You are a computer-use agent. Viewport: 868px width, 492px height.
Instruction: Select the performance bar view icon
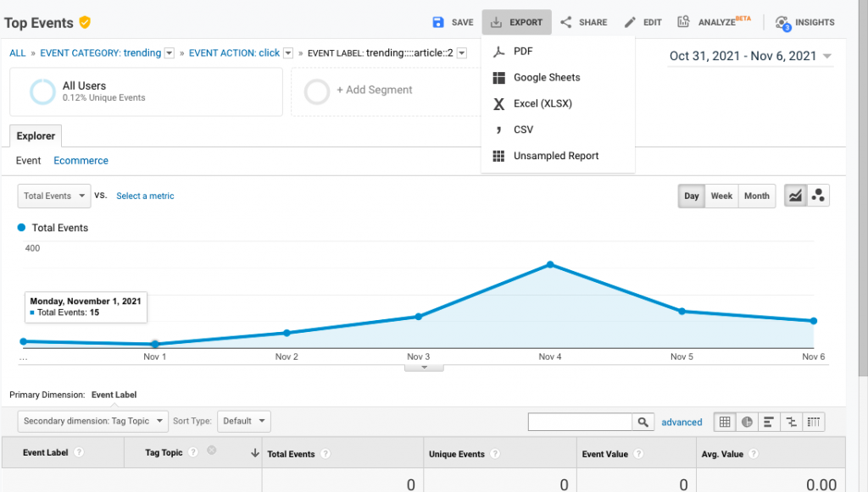[769, 422]
